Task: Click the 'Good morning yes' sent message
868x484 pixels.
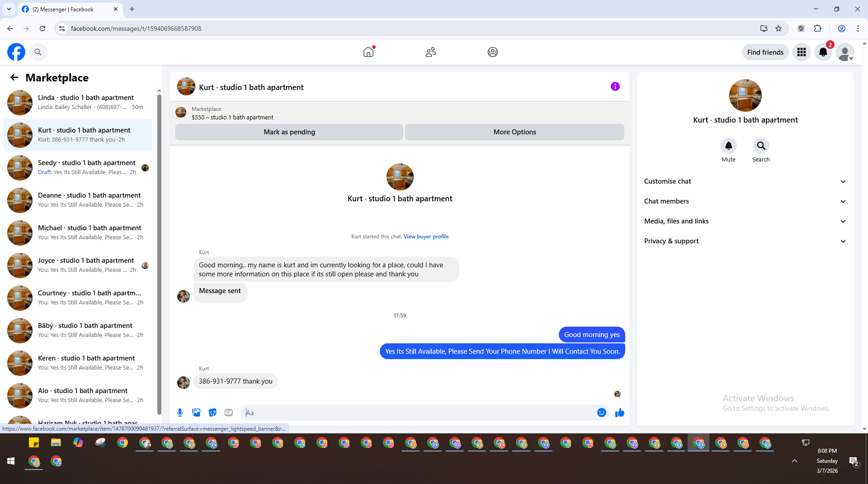Action: pyautogui.click(x=592, y=335)
